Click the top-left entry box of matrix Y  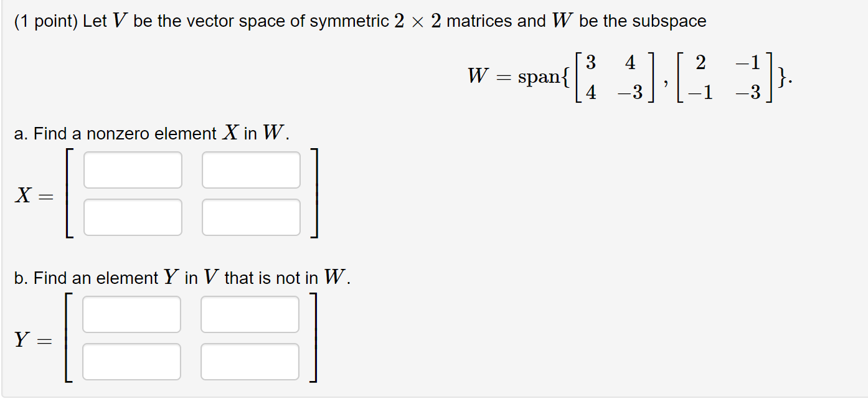[133, 314]
